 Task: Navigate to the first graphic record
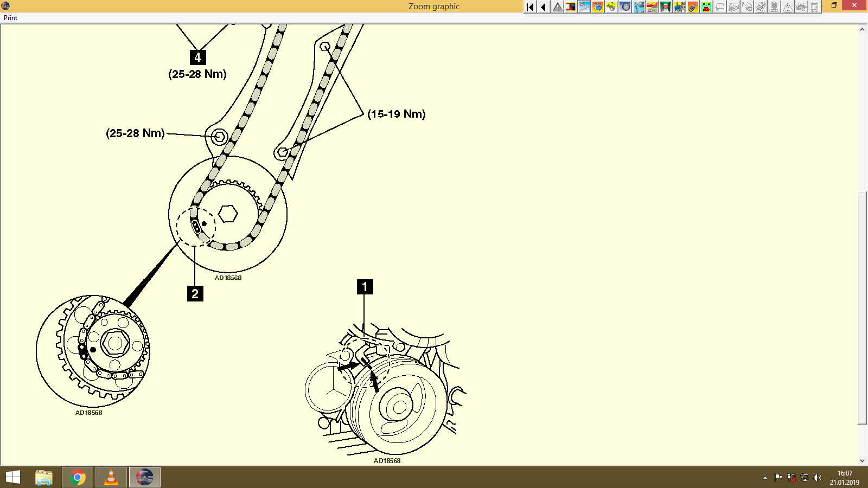pyautogui.click(x=529, y=7)
